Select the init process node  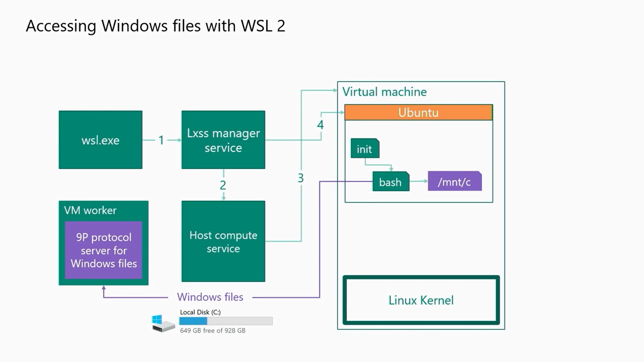[x=365, y=148]
